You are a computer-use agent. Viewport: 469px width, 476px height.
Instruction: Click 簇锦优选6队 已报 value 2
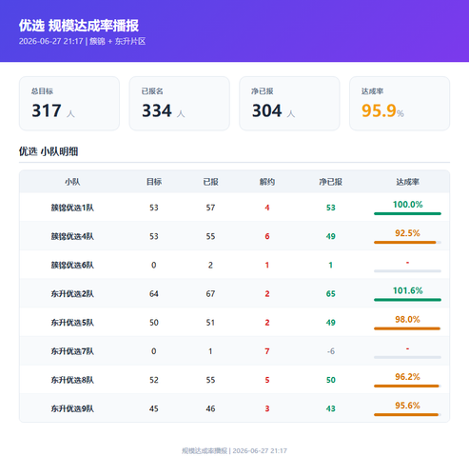coord(210,265)
